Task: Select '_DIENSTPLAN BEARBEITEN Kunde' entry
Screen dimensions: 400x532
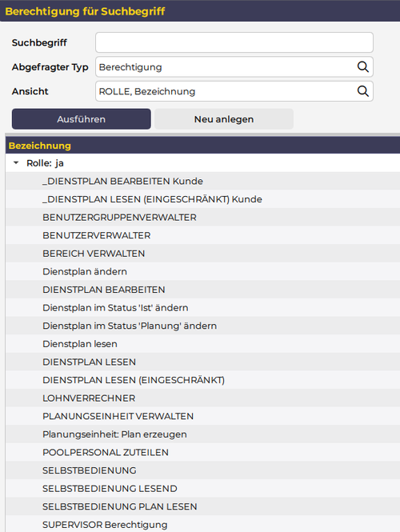Action: (x=202, y=181)
